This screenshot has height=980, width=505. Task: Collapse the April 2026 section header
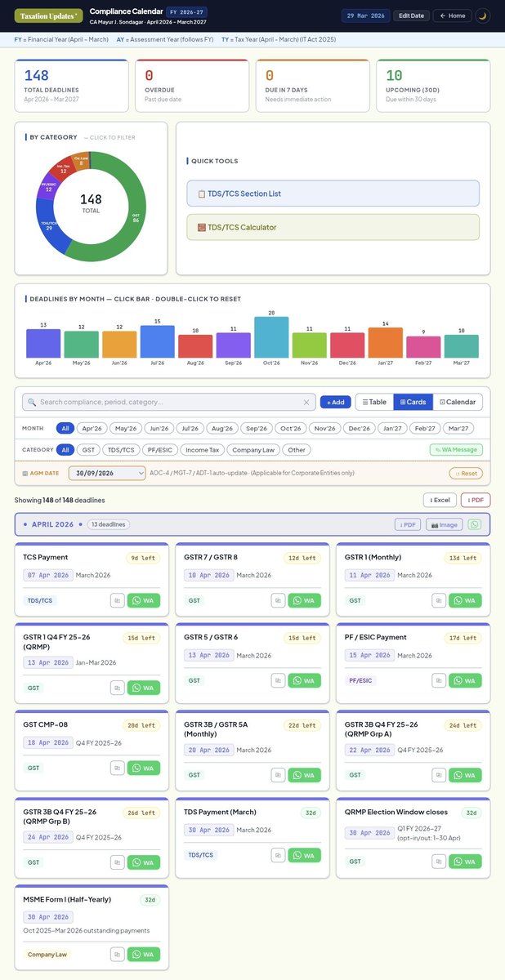[x=252, y=524]
